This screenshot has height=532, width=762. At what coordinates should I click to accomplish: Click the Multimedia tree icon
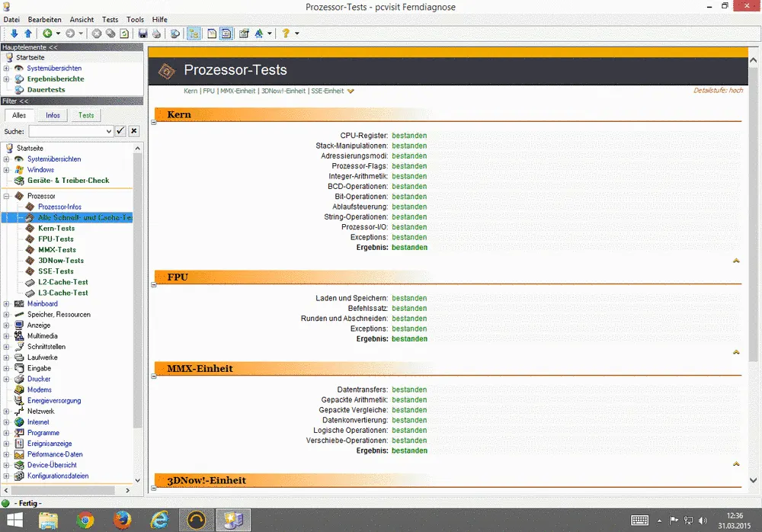pos(19,336)
